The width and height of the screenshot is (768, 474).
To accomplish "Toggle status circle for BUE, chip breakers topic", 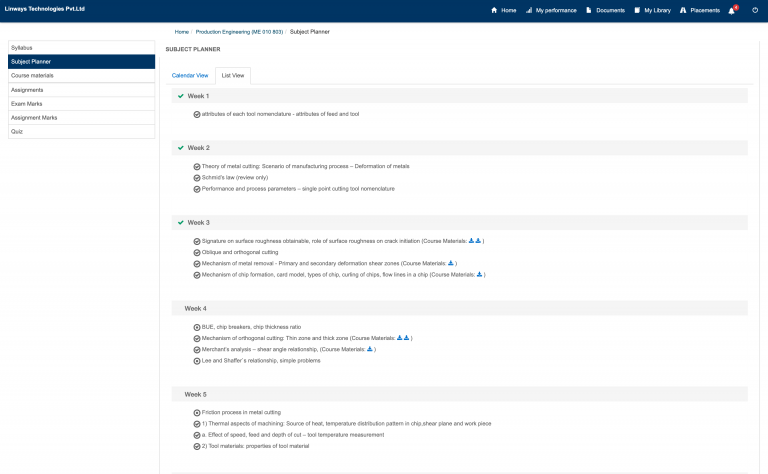I will 197,327.
